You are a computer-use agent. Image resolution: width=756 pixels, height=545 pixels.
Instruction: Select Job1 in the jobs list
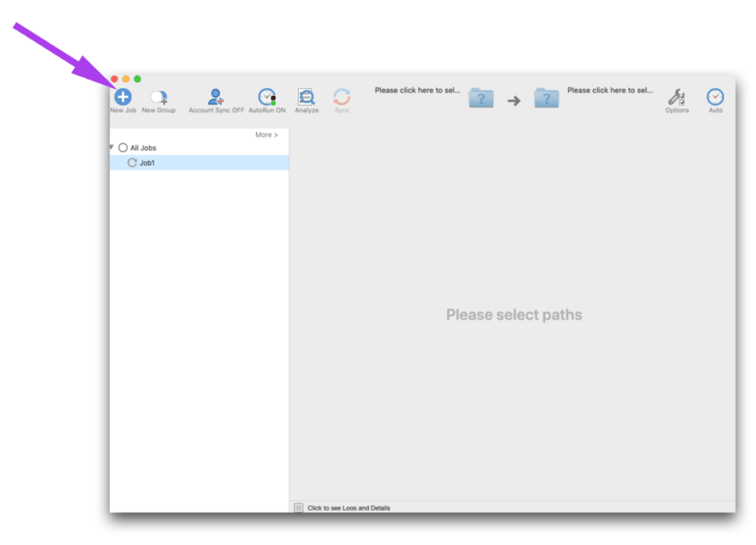coord(149,163)
